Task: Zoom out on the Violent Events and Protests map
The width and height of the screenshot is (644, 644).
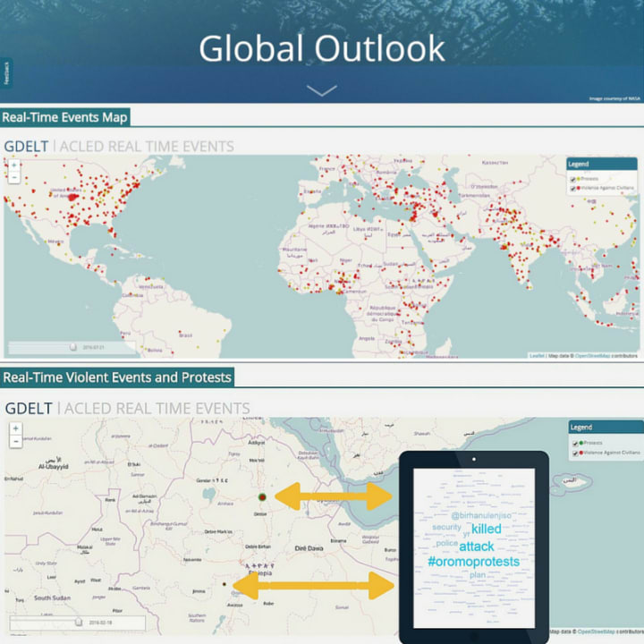Action: pos(15,442)
